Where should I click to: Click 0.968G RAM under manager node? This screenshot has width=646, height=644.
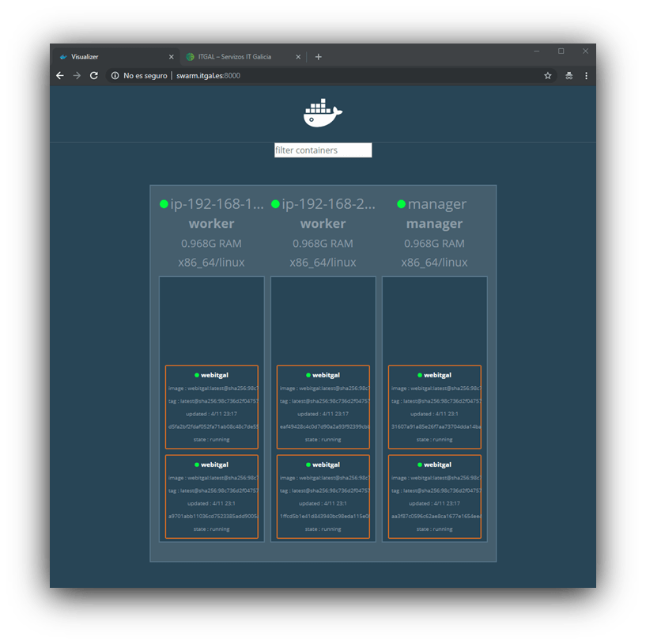(x=434, y=243)
